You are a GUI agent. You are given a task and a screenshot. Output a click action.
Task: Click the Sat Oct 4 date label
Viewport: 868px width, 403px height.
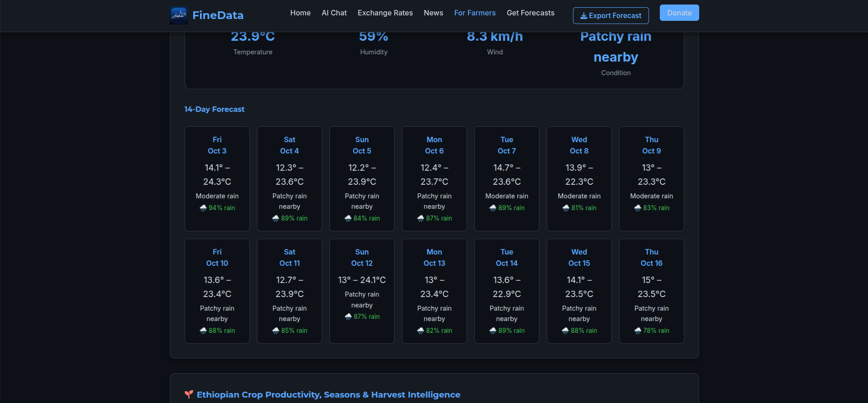(x=290, y=145)
